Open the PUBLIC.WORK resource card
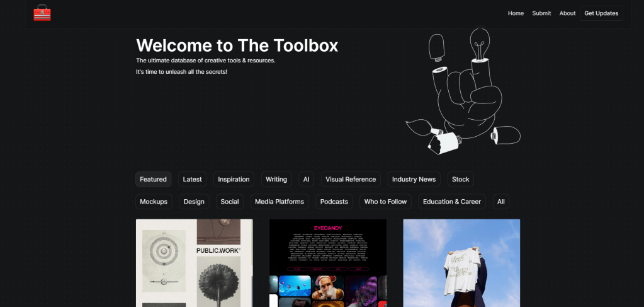The image size is (644, 307). [x=194, y=263]
